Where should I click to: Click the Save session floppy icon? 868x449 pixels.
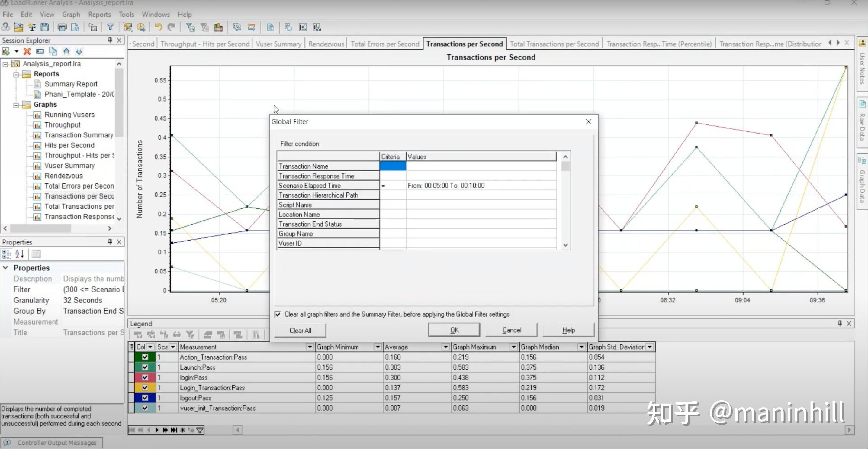point(44,27)
